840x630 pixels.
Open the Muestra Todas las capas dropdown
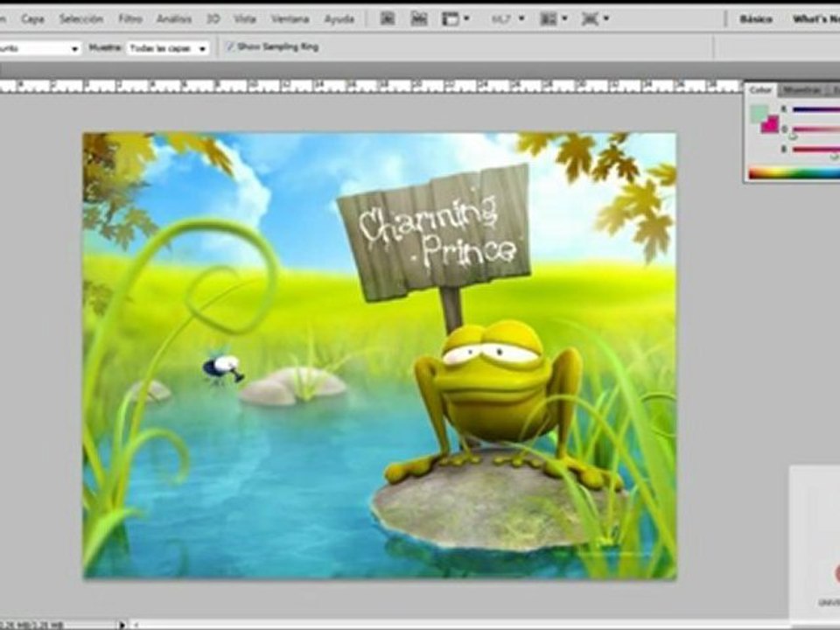point(168,48)
